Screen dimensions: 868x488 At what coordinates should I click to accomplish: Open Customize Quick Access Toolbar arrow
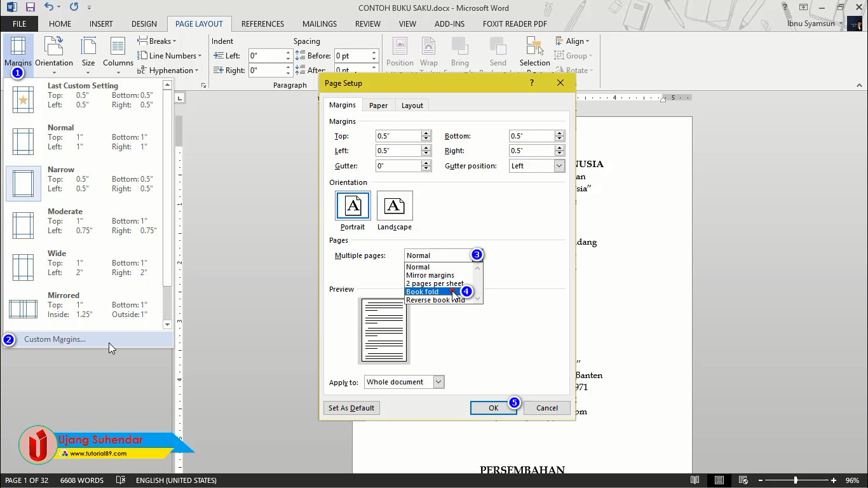coord(89,8)
